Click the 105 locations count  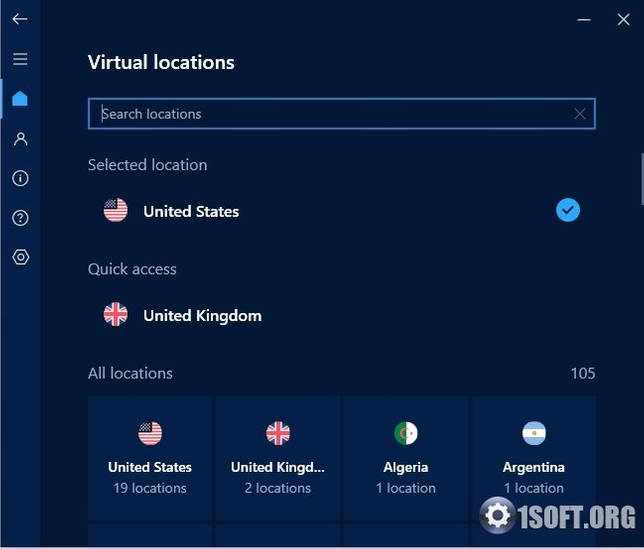click(x=583, y=373)
